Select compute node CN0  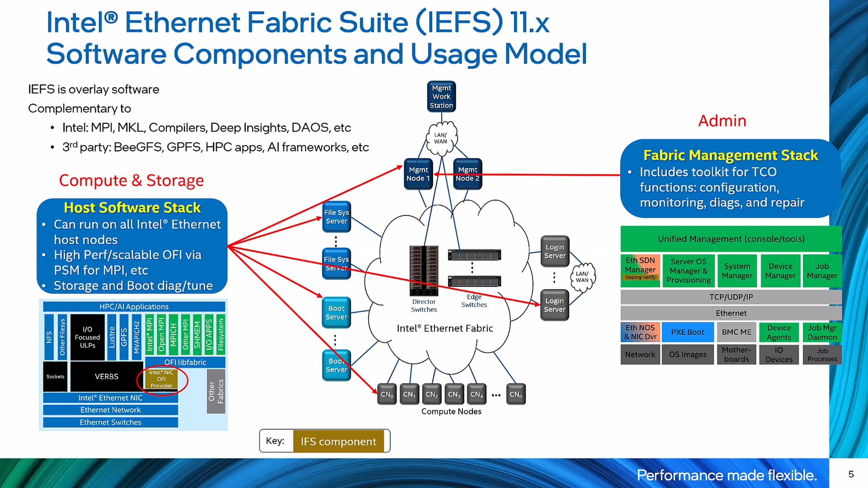[387, 394]
